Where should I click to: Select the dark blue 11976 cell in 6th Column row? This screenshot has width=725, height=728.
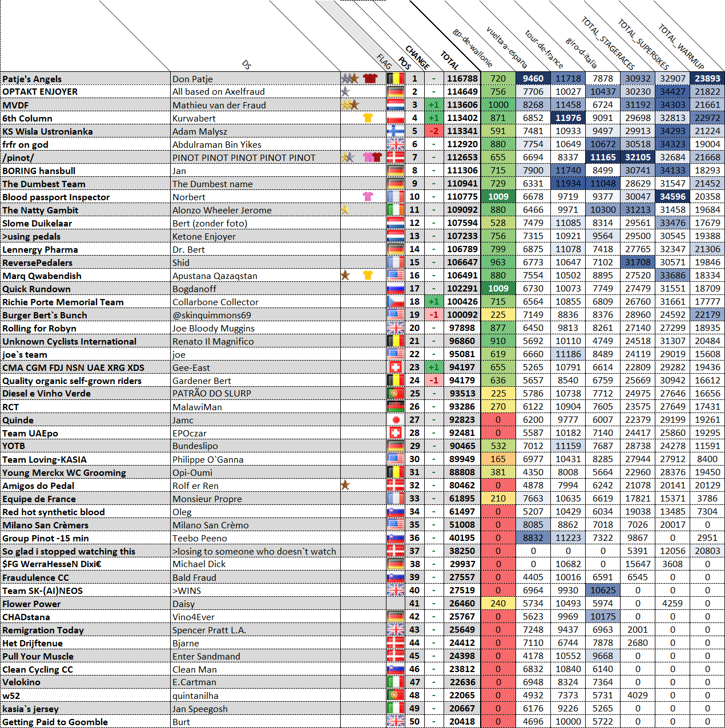[568, 118]
